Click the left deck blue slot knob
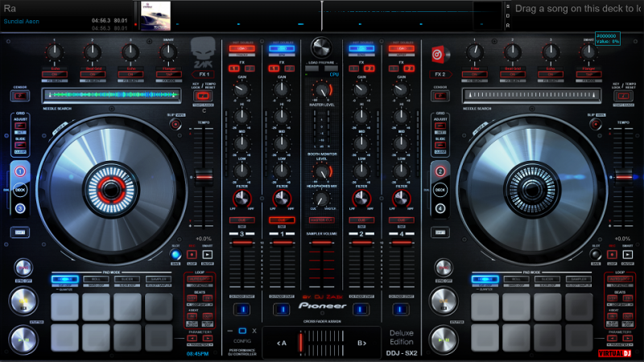644x362 pixels. [175, 254]
